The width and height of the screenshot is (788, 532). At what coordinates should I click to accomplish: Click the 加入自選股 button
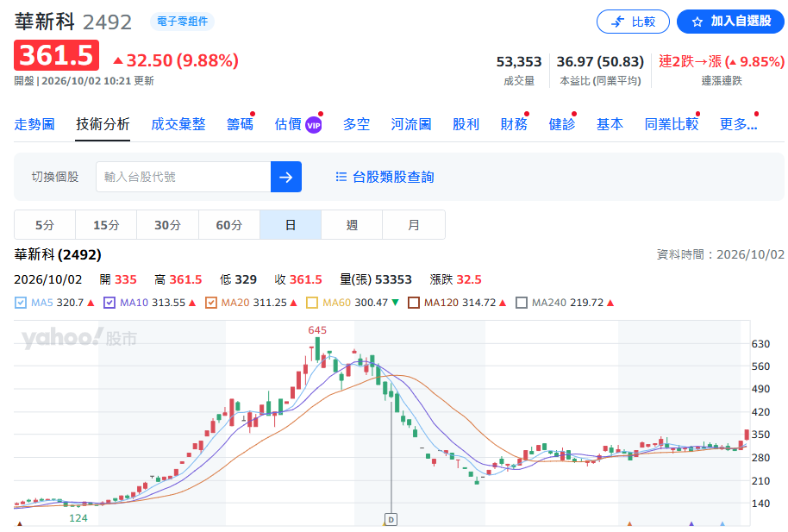[731, 22]
